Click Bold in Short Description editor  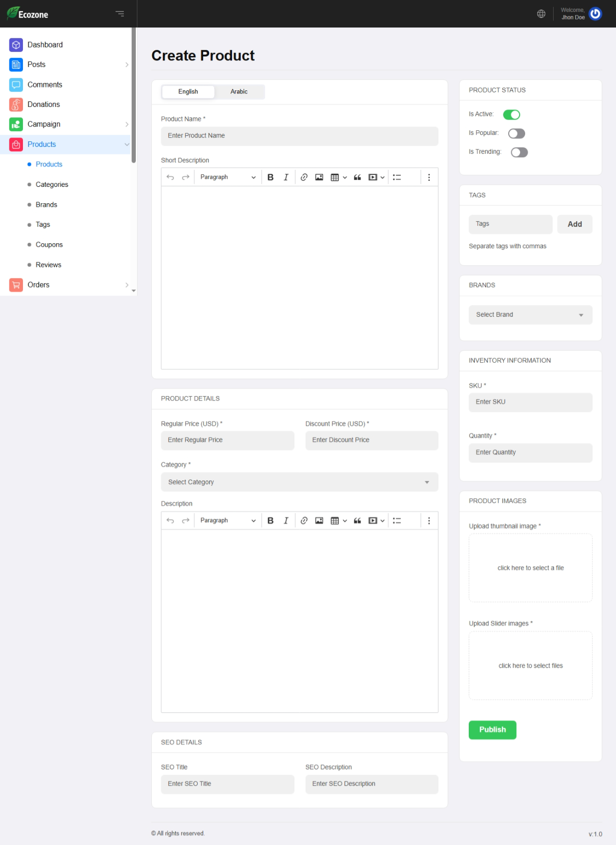271,177
